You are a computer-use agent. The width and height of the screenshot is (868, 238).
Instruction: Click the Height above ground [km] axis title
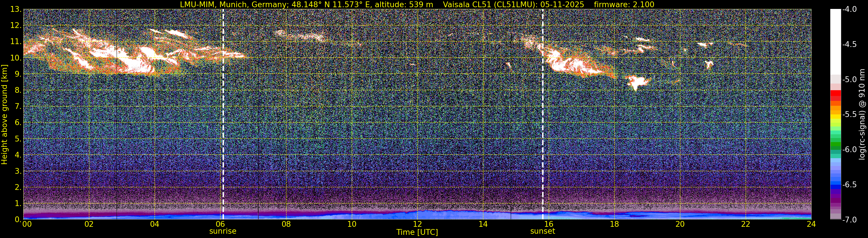[x=4, y=114]
